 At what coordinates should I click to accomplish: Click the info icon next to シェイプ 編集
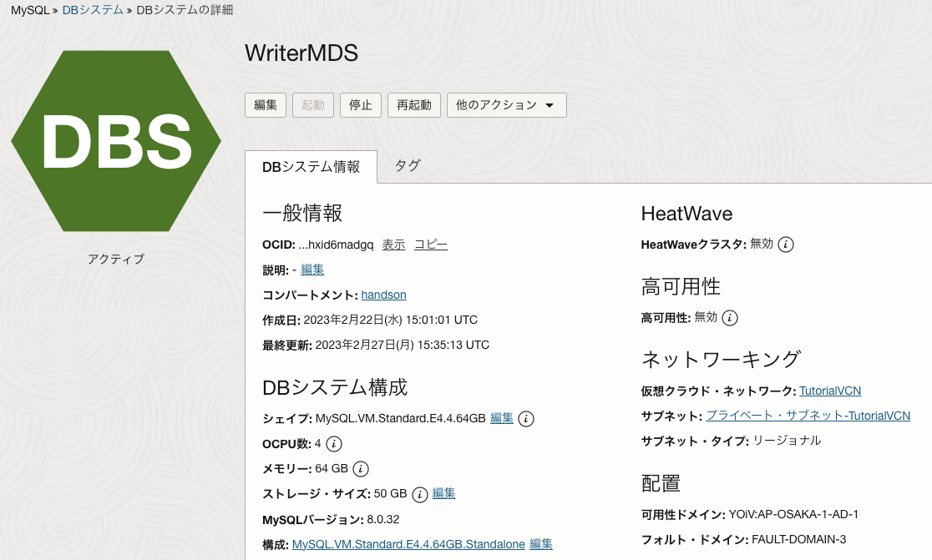coord(526,418)
